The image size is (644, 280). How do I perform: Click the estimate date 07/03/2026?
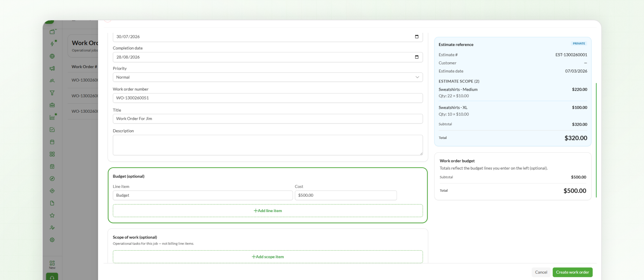coord(576,71)
